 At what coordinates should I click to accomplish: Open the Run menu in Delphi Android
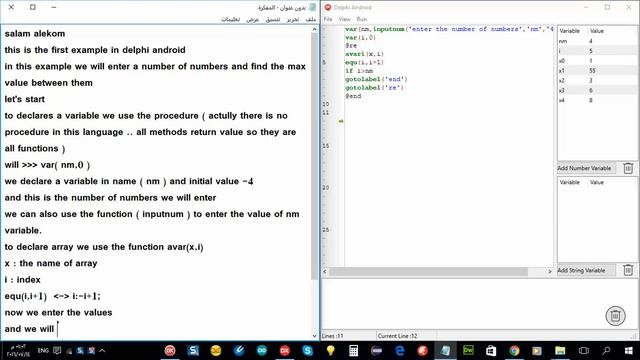pos(362,19)
